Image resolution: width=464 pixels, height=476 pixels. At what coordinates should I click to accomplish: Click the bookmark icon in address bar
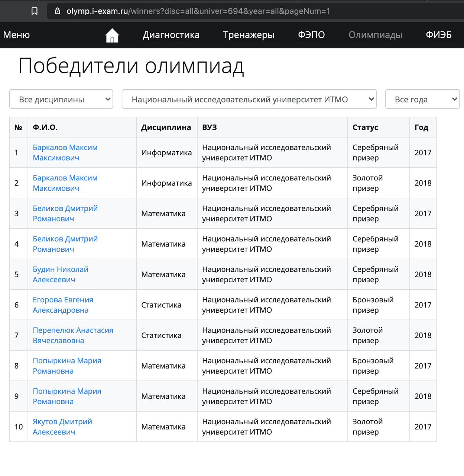click(x=35, y=11)
